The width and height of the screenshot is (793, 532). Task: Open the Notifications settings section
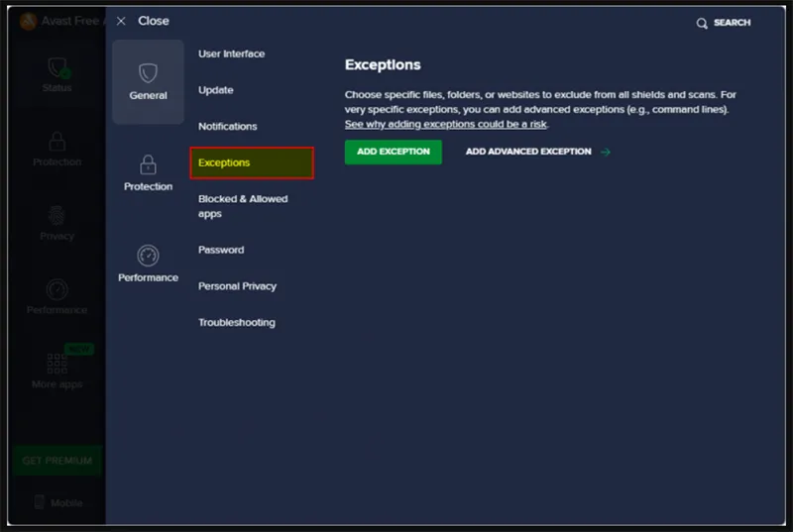[227, 127]
